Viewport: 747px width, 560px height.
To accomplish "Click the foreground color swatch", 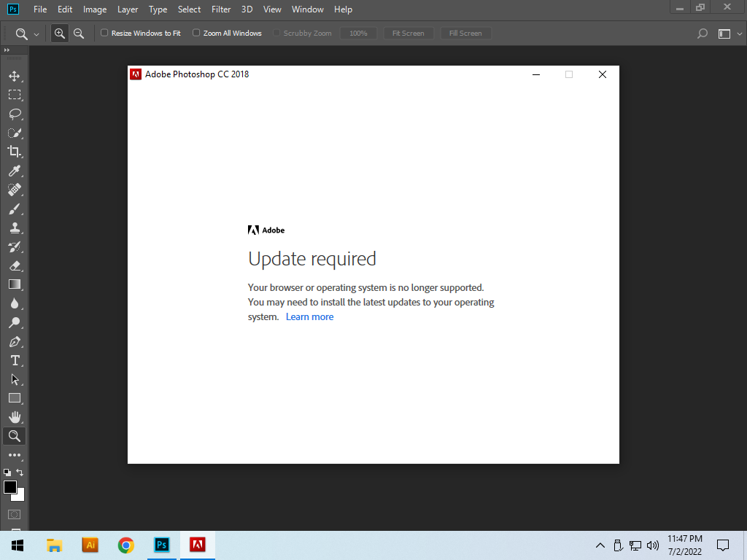I will (x=10, y=487).
